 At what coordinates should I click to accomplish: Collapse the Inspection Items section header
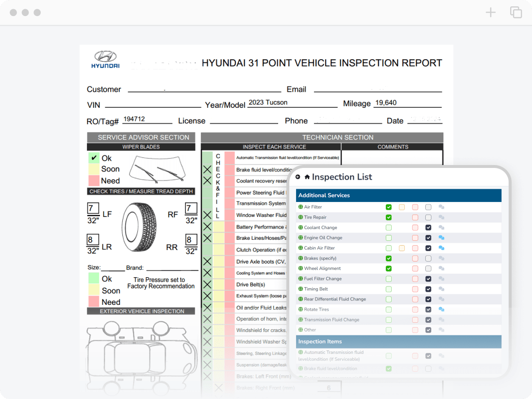coord(399,342)
